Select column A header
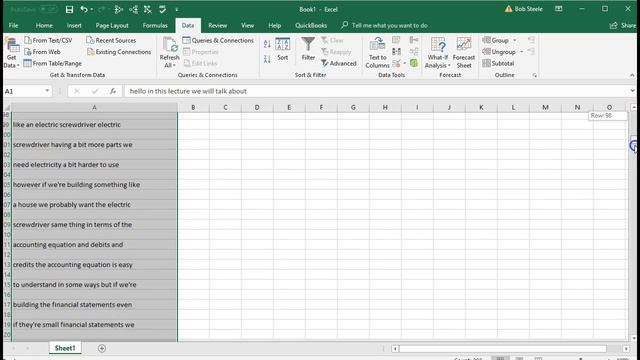 click(94, 107)
